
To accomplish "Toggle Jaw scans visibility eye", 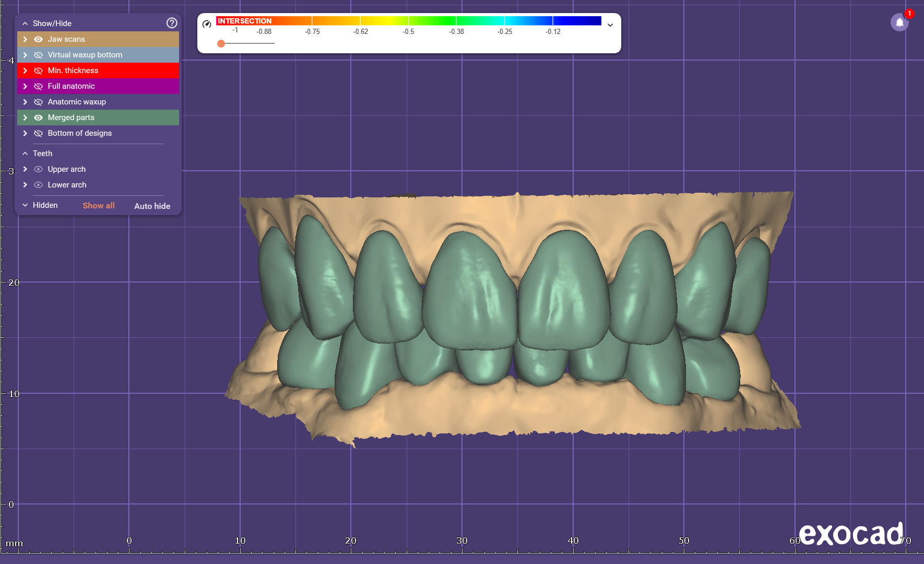I will pos(38,39).
